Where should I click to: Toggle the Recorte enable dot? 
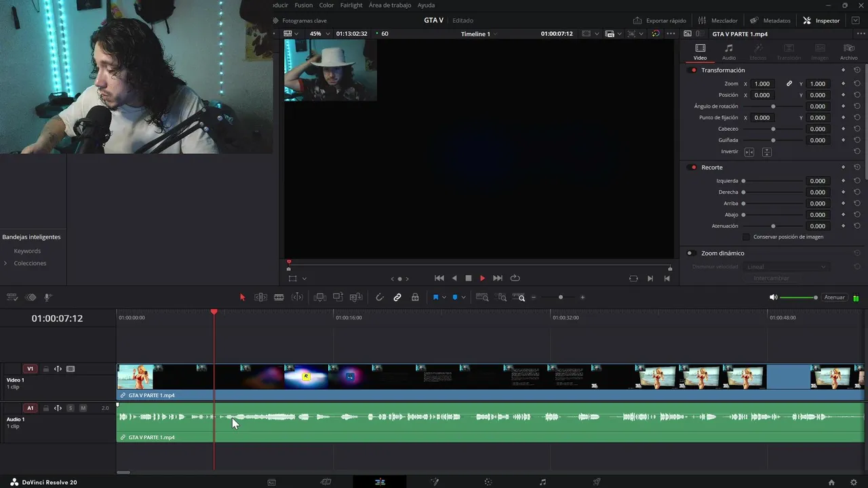coord(693,167)
